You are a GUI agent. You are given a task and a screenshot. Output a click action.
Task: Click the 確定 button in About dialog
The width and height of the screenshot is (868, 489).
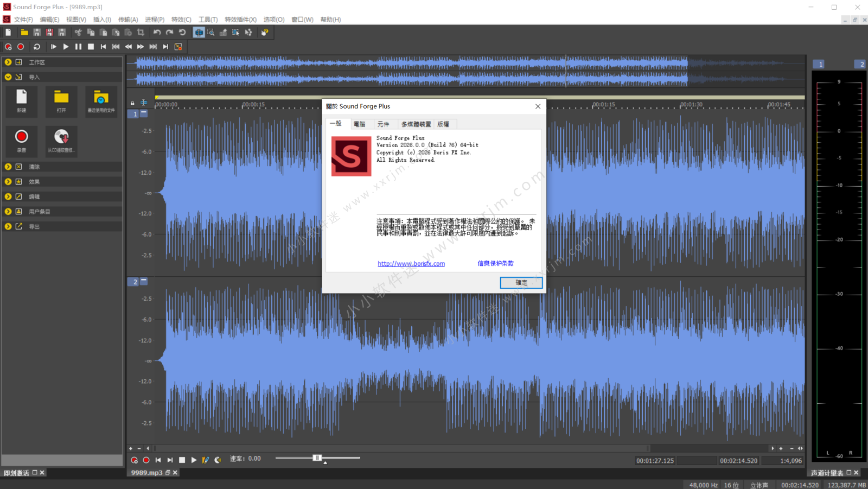(521, 283)
